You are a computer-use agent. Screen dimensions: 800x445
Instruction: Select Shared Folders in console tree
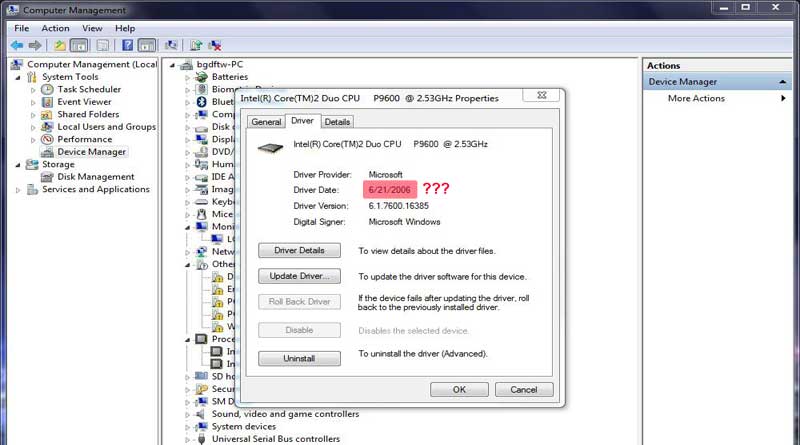[x=88, y=114]
